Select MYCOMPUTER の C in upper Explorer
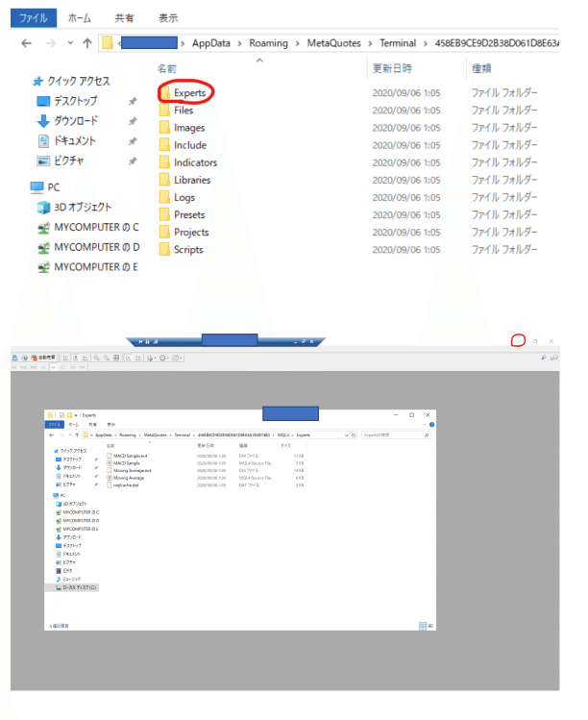The width and height of the screenshot is (588, 720). pos(88,227)
